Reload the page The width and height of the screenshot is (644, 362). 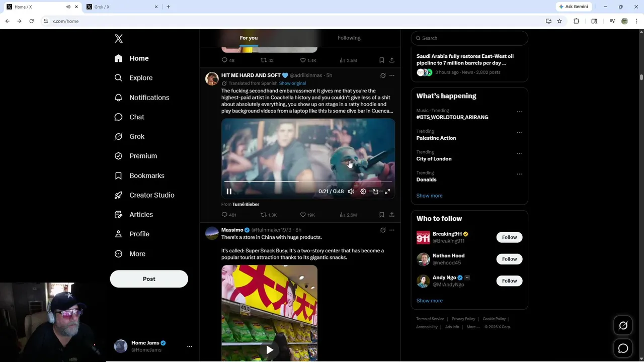pos(31,21)
